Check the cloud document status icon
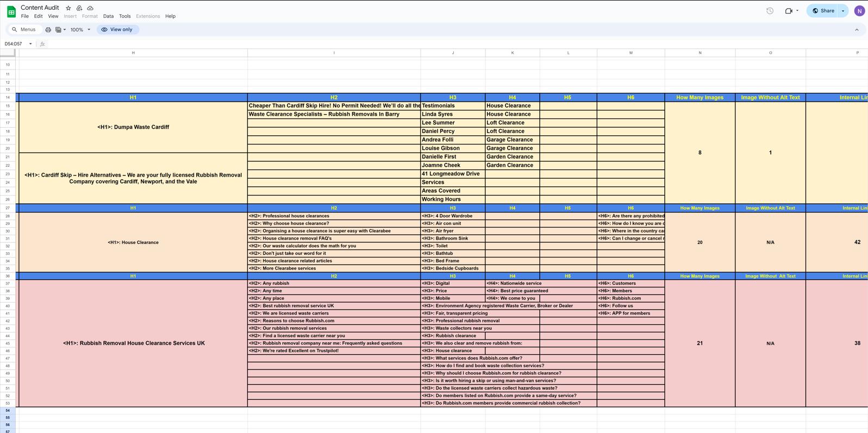The image size is (868, 433). point(90,8)
